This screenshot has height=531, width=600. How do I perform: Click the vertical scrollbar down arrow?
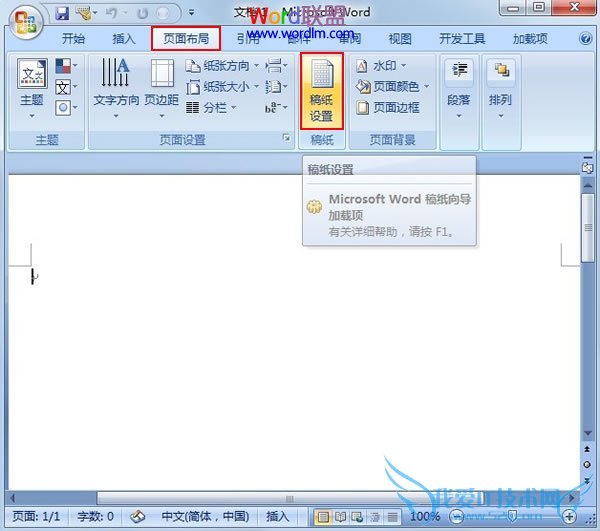[588, 433]
